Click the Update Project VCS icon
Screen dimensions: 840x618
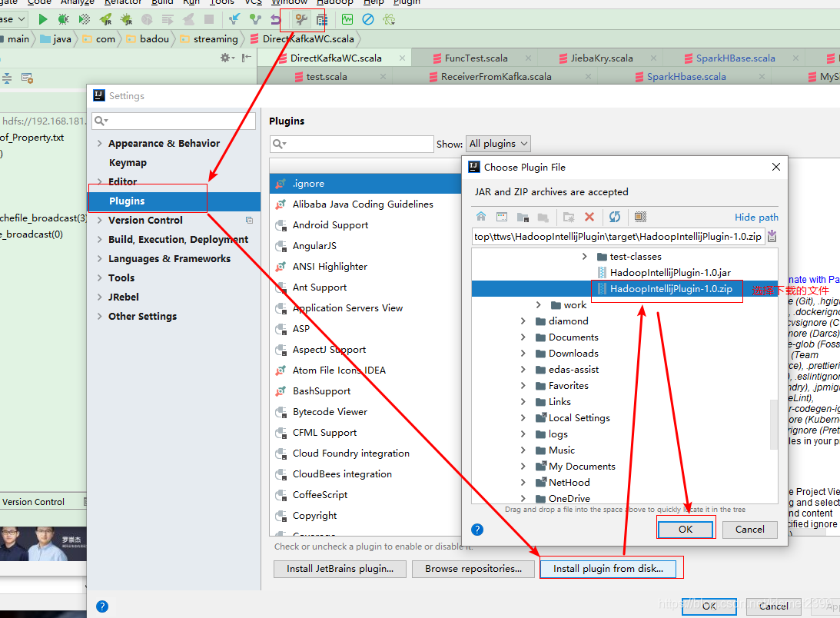234,20
